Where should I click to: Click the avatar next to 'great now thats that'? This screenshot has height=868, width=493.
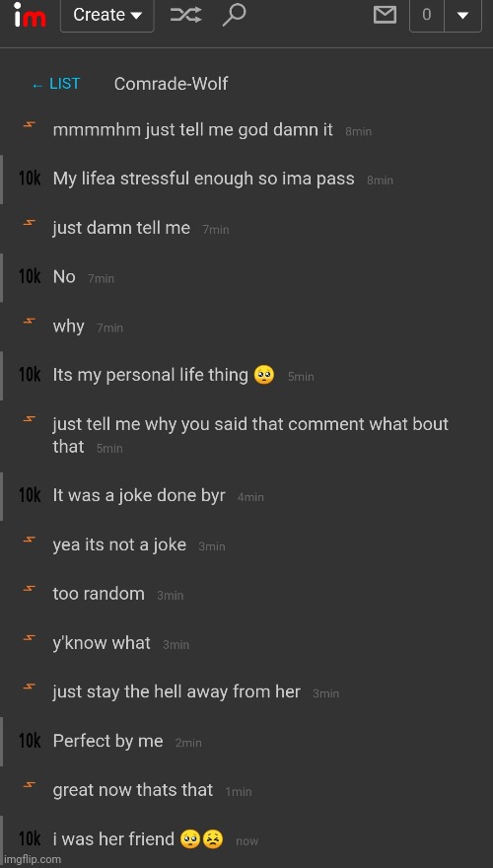coord(30,785)
